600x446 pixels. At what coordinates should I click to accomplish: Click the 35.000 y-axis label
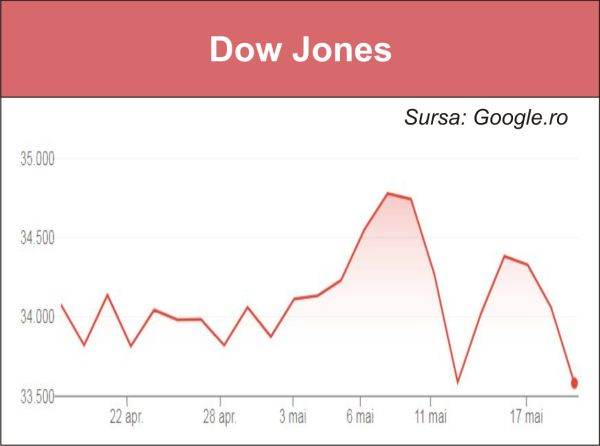click(x=37, y=159)
